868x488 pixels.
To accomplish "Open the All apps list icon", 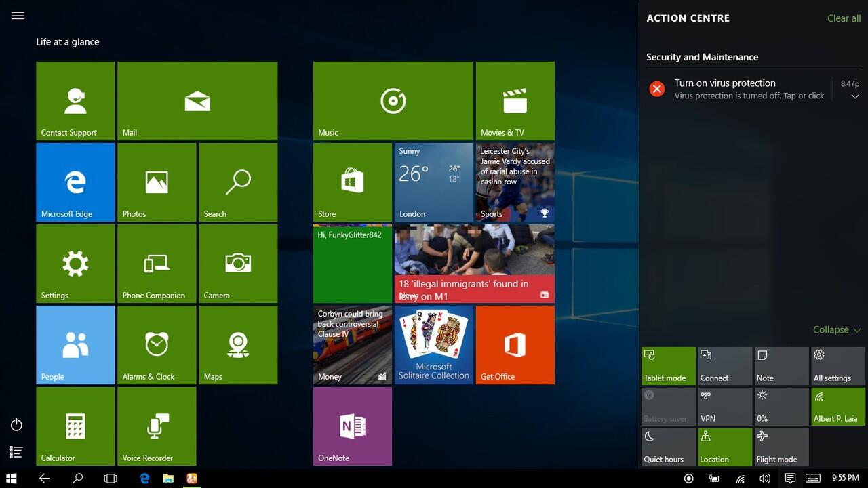I will pos(17,452).
